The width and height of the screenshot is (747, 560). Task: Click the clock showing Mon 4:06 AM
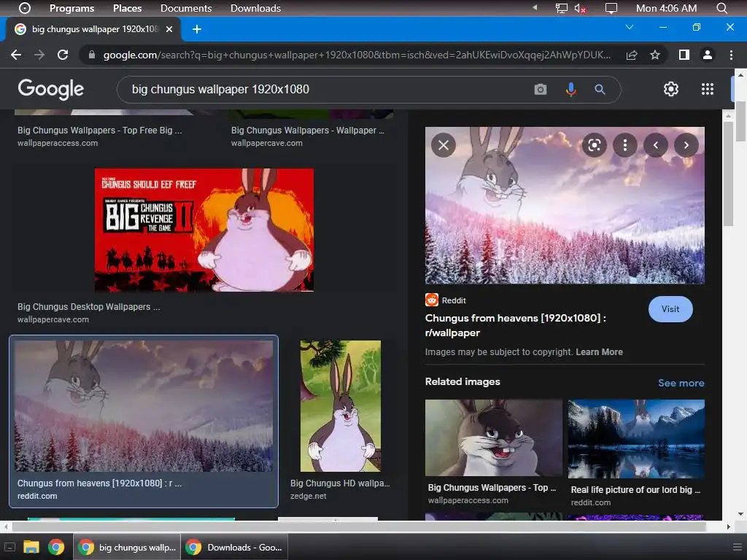(x=666, y=8)
